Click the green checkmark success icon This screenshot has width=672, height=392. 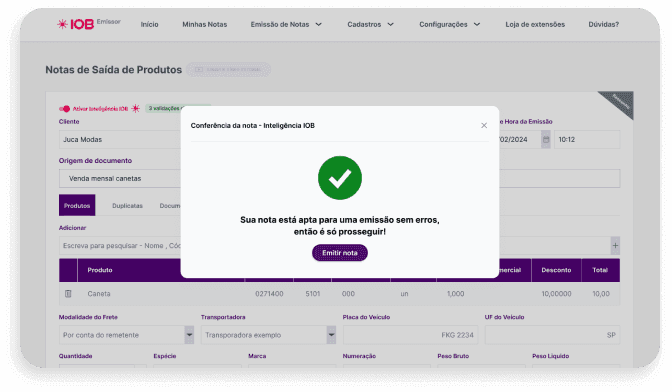340,178
